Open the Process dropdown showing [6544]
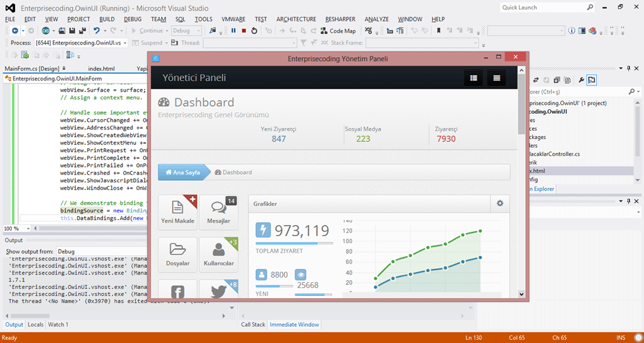Image resolution: width=644 pixels, height=343 pixels. coord(81,43)
